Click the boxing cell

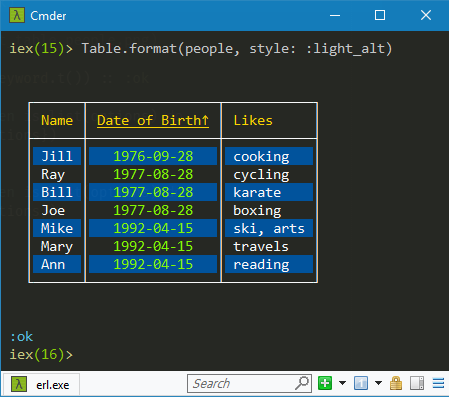tap(257, 211)
